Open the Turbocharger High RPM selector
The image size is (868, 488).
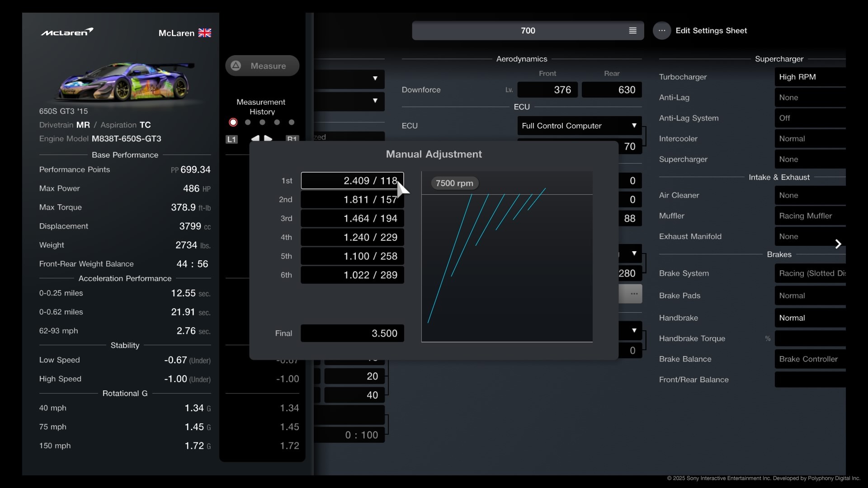tap(810, 77)
